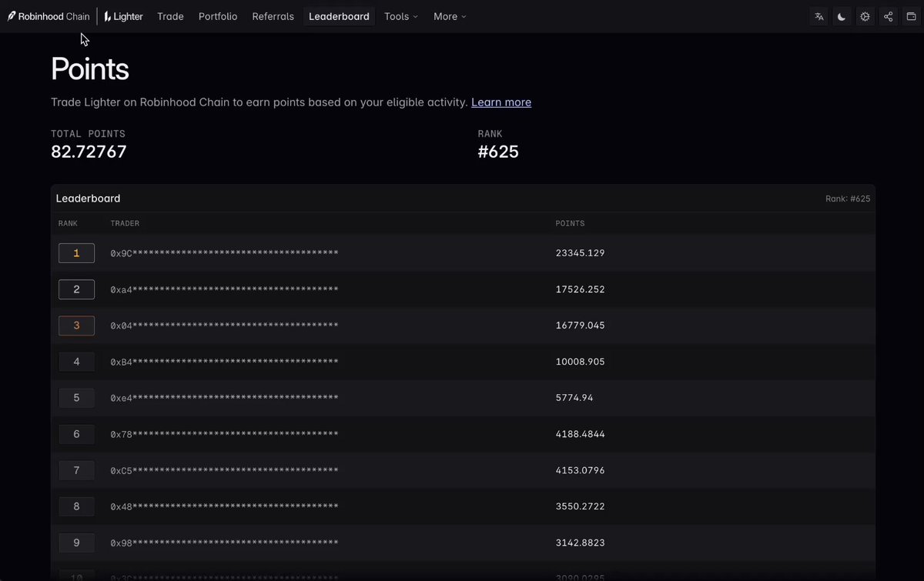
Task: Toggle dark mode with the moon icon
Action: coord(842,16)
